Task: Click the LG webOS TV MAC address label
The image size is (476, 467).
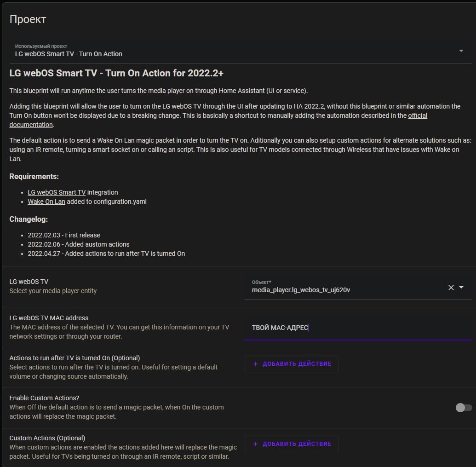Action: [x=49, y=318]
